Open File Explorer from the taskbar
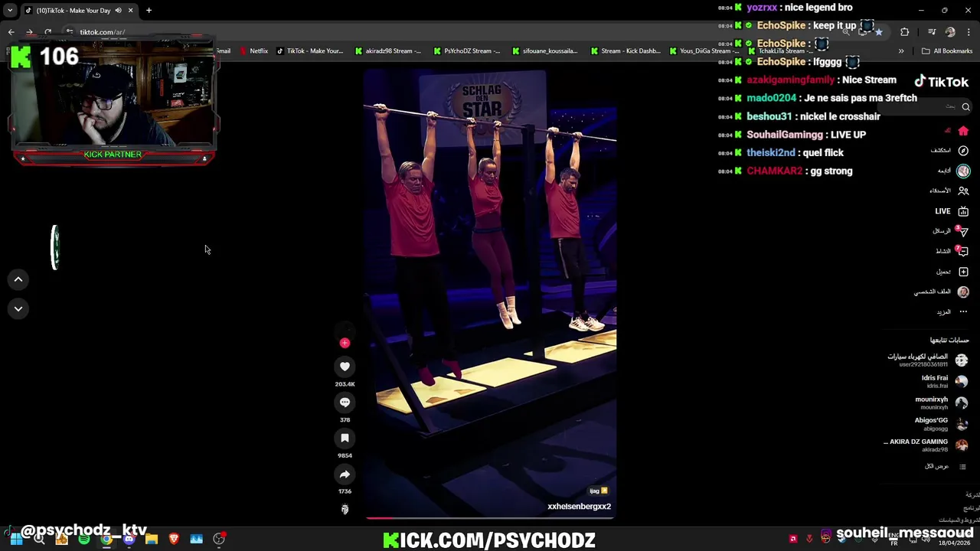The height and width of the screenshot is (551, 980). tap(152, 540)
